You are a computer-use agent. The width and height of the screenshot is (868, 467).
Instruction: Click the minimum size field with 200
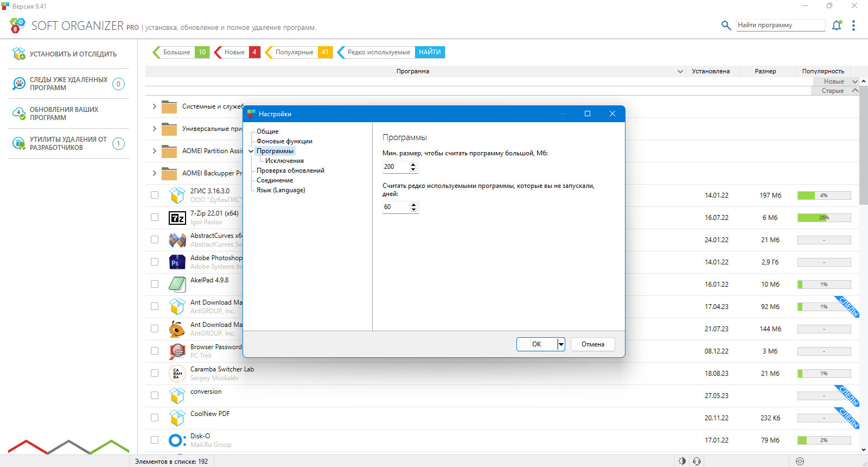396,167
